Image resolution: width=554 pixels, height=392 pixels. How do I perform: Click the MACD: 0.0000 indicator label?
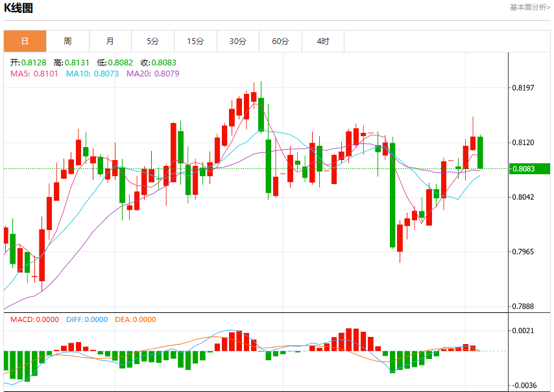(34, 319)
